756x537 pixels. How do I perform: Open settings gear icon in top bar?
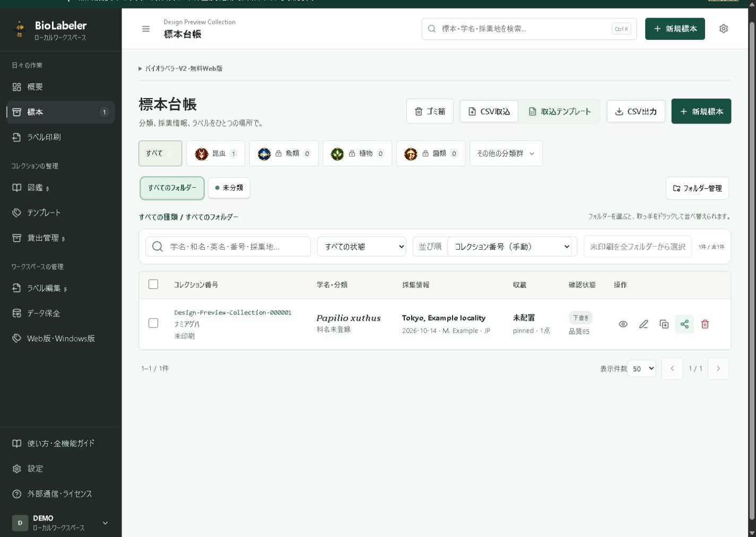click(724, 29)
